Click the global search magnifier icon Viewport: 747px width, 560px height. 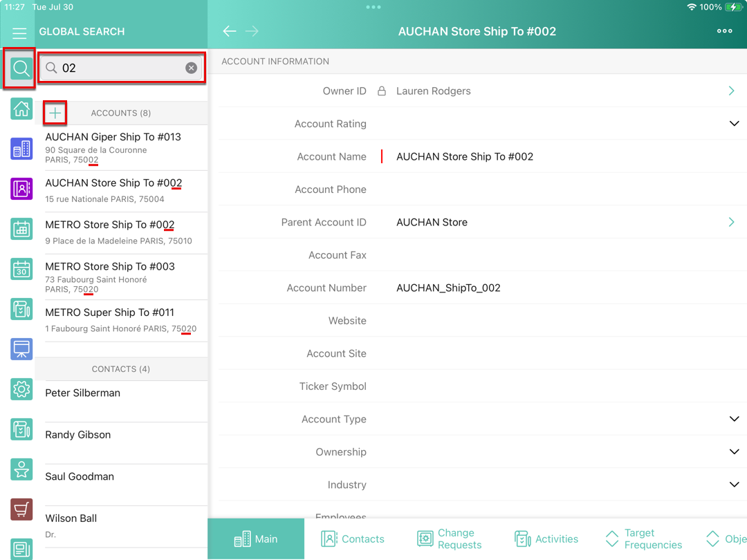[21, 68]
